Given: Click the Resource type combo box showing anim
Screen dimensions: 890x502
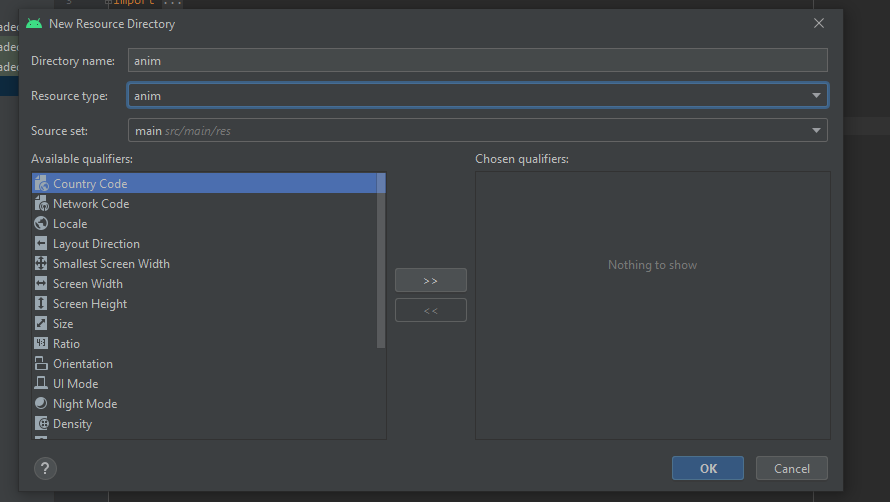Looking at the screenshot, I should tap(477, 95).
